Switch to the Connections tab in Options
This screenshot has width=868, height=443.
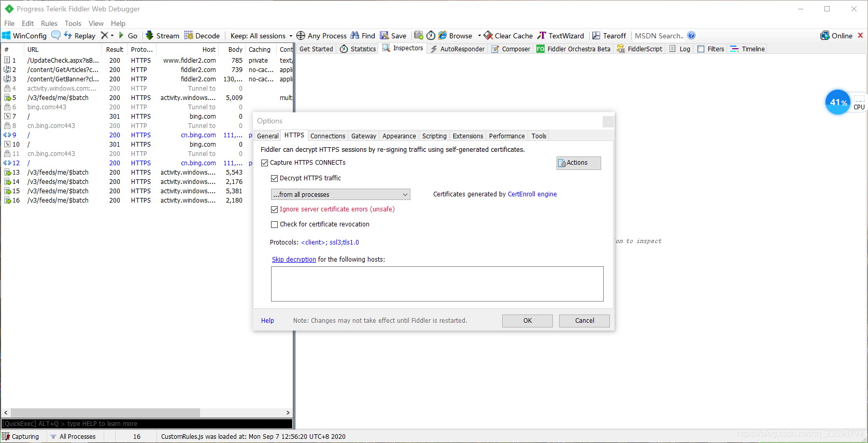pyautogui.click(x=328, y=136)
